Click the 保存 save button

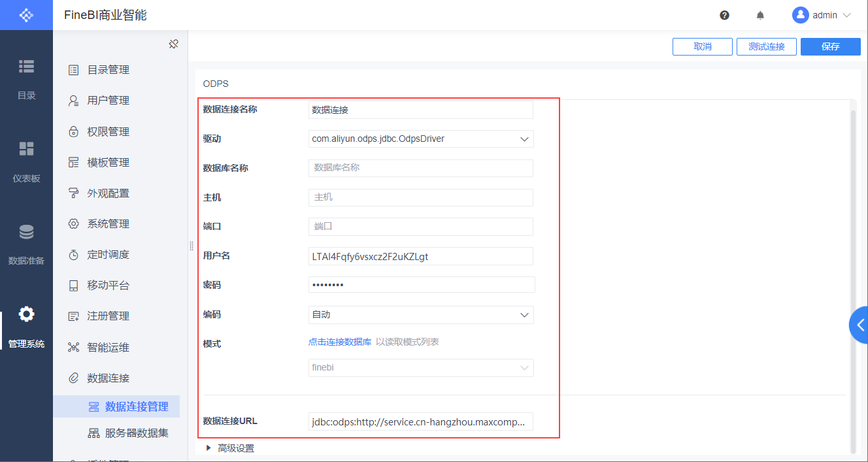point(831,46)
